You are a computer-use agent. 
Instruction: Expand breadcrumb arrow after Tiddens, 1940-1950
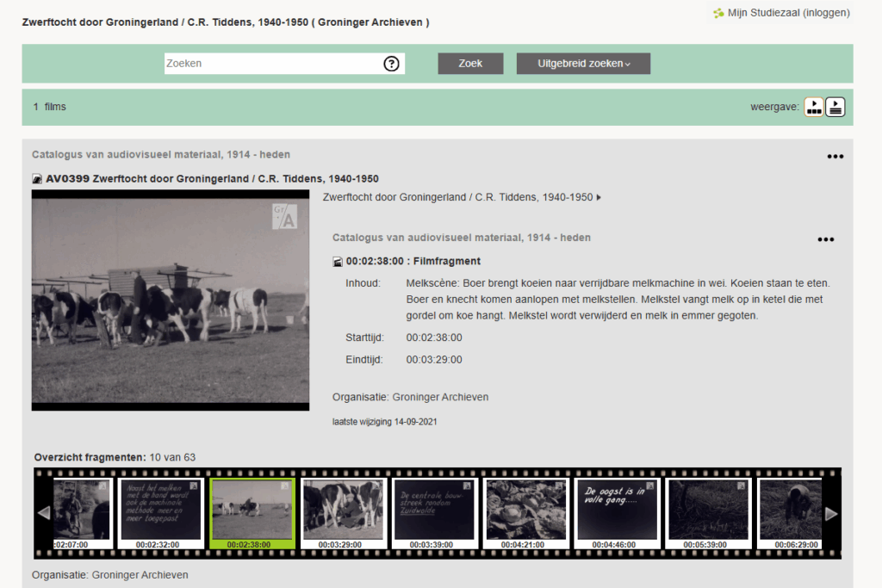pos(599,198)
